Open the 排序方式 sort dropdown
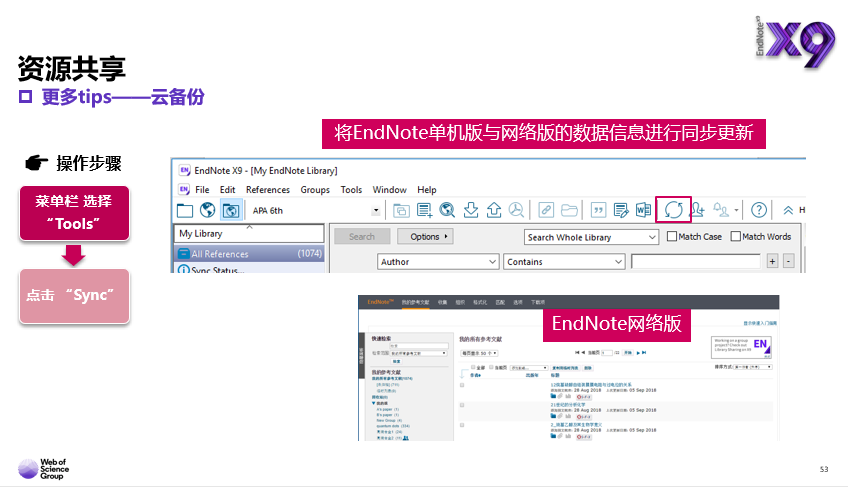Viewport: 848px width, 487px height. coord(753,367)
